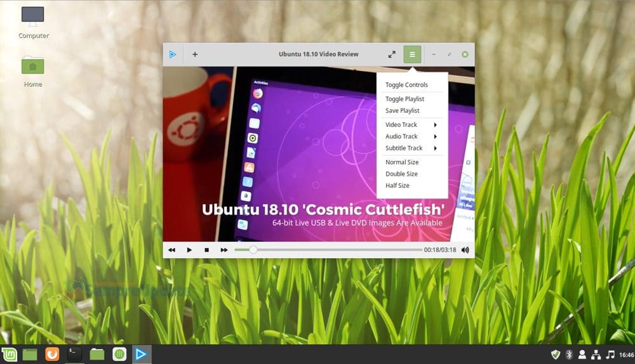Image resolution: width=635 pixels, height=364 pixels.
Task: Stop video playback
Action: click(x=206, y=250)
